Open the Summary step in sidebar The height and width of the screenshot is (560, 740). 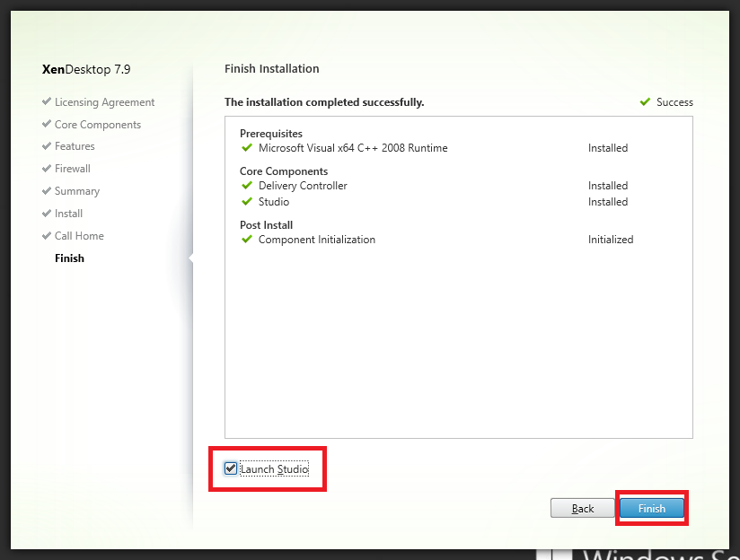(76, 191)
